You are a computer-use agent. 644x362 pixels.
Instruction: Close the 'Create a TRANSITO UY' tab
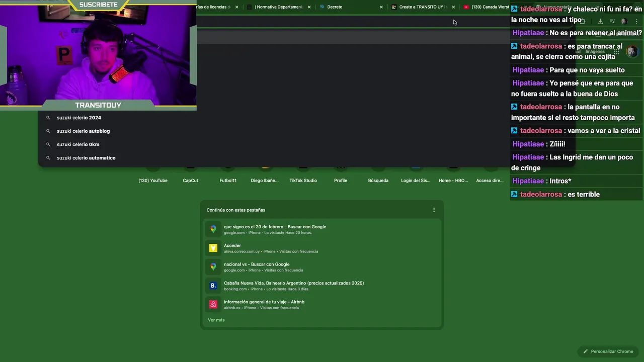pyautogui.click(x=453, y=7)
